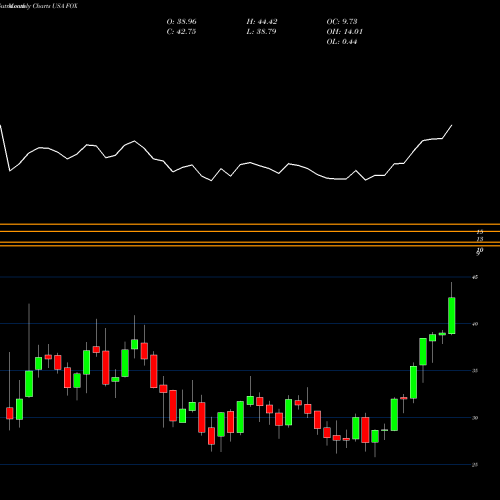
Task: Click the 45 price axis label
Action: 475,277
